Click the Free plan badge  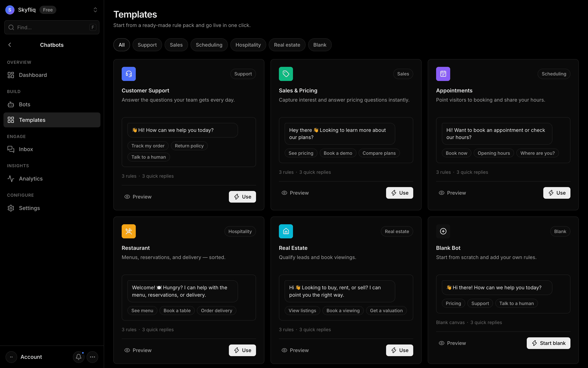[48, 10]
